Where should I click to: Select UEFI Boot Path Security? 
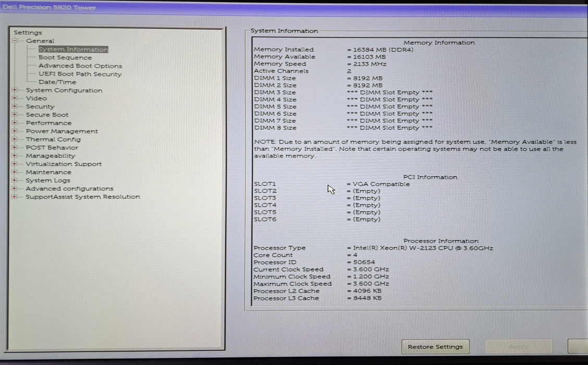[80, 74]
